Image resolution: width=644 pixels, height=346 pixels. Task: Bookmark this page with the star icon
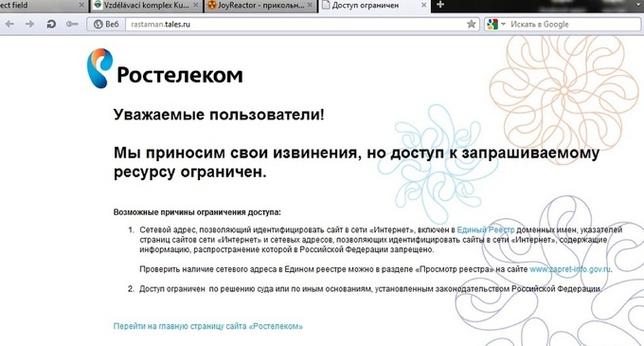471,25
